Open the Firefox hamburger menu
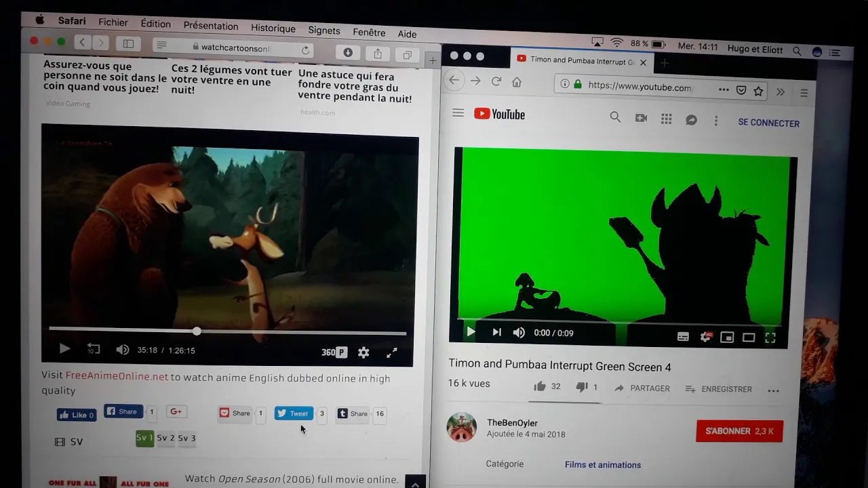The height and width of the screenshot is (488, 868). point(804,93)
